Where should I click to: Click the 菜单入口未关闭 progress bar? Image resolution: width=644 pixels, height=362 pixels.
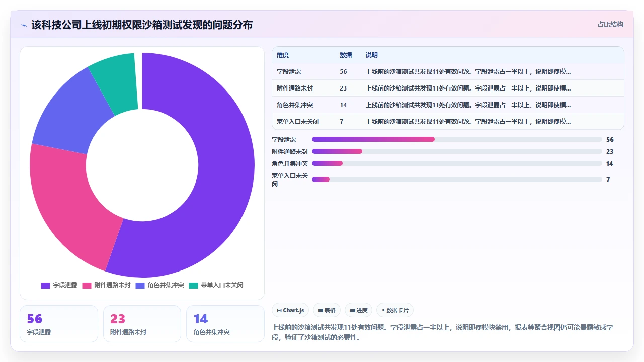(457, 179)
